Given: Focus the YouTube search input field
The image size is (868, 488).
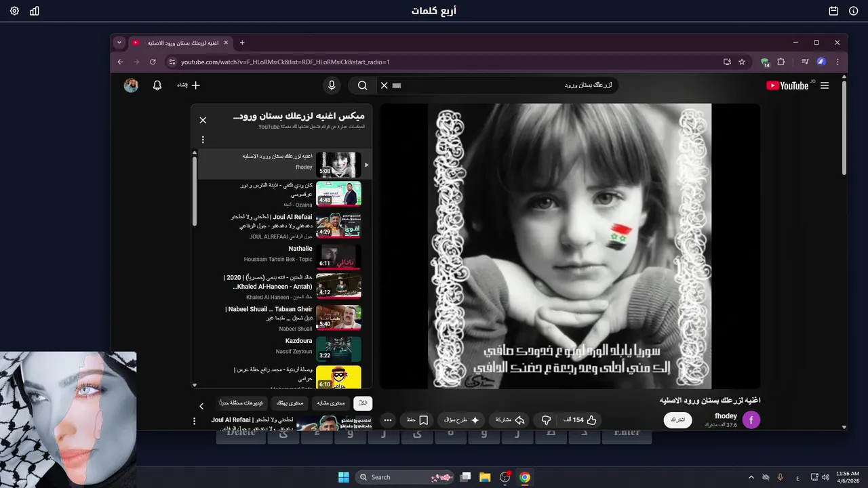Looking at the screenshot, I should click(x=509, y=85).
